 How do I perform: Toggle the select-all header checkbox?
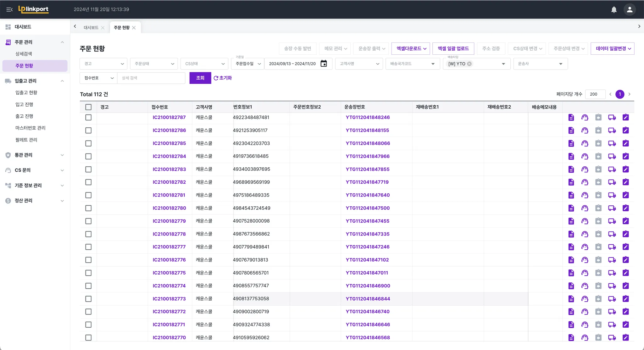[x=88, y=107]
